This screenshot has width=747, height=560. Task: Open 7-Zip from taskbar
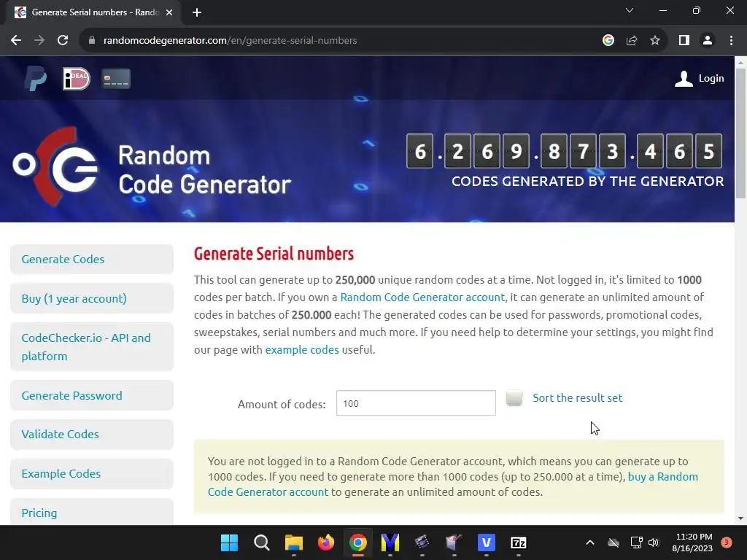519,542
